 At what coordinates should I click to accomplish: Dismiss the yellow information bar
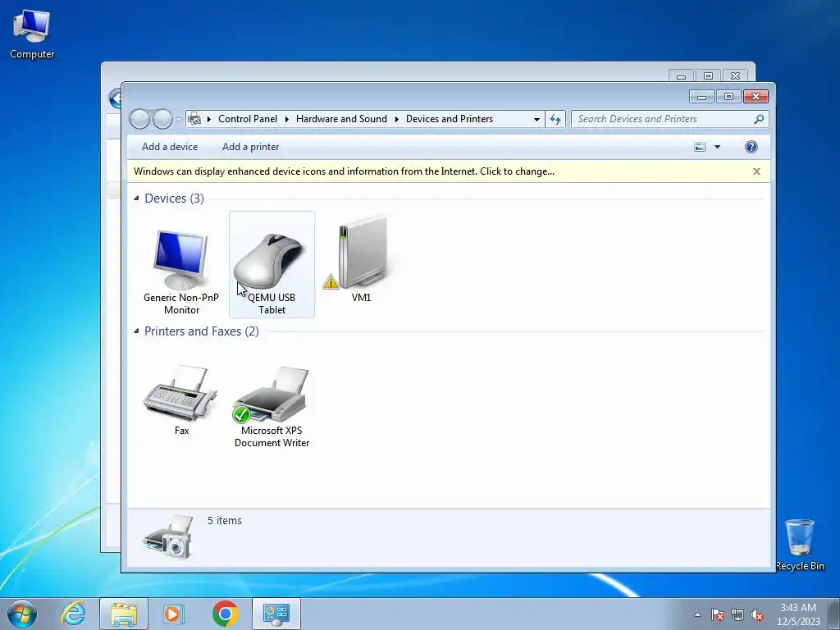[x=756, y=171]
